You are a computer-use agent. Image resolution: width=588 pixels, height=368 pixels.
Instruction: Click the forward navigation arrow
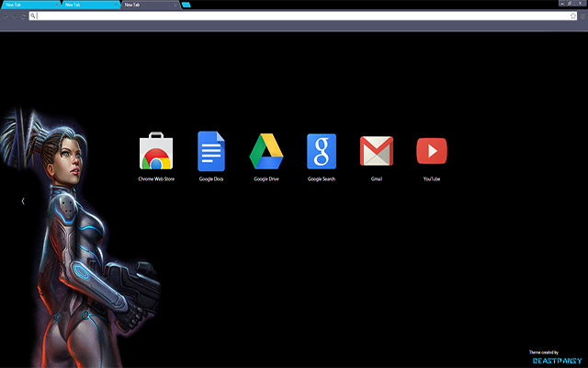pos(14,16)
